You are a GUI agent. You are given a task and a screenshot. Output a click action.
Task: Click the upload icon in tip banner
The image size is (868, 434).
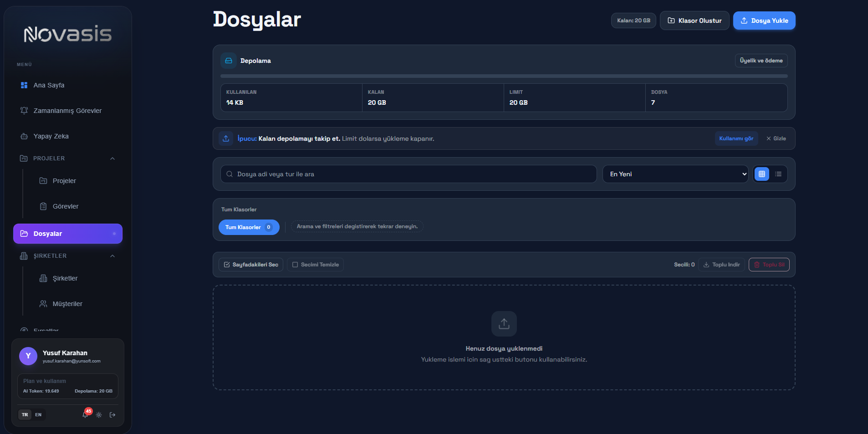[226, 138]
